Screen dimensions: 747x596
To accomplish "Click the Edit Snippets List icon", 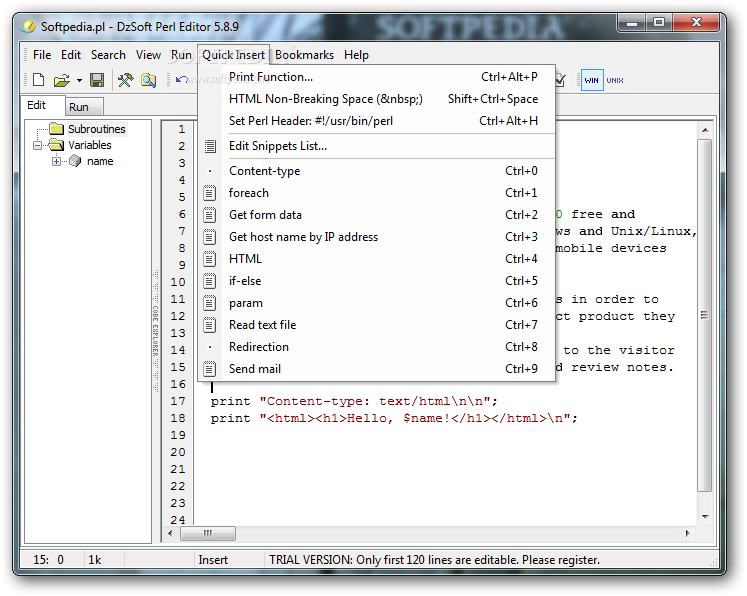I will [210, 146].
